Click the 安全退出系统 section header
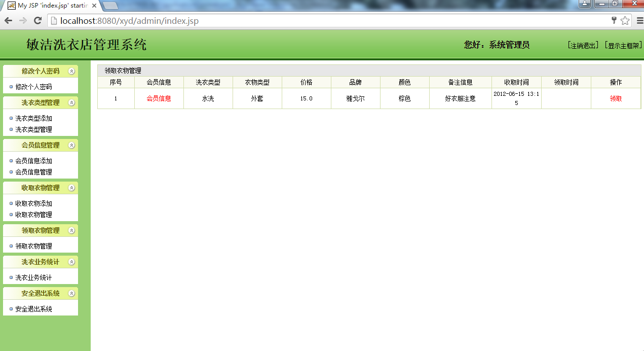The height and width of the screenshot is (351, 644). [41, 294]
